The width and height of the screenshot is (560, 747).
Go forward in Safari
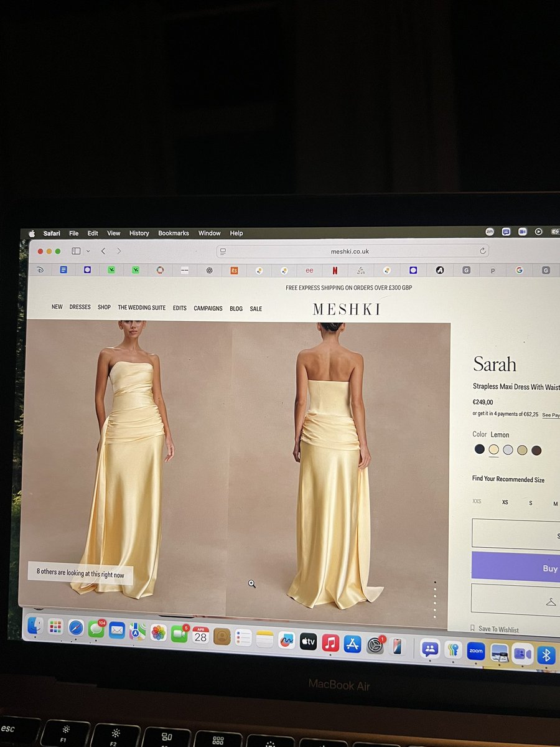[x=119, y=251]
